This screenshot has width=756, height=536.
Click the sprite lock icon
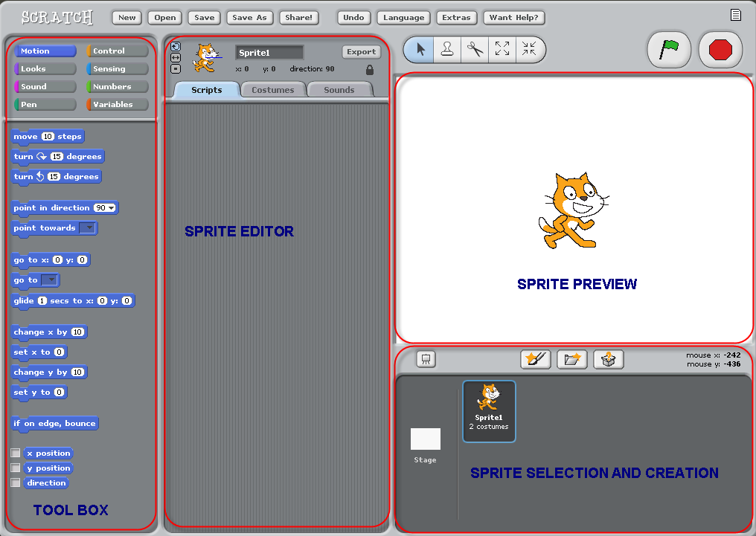click(x=369, y=70)
